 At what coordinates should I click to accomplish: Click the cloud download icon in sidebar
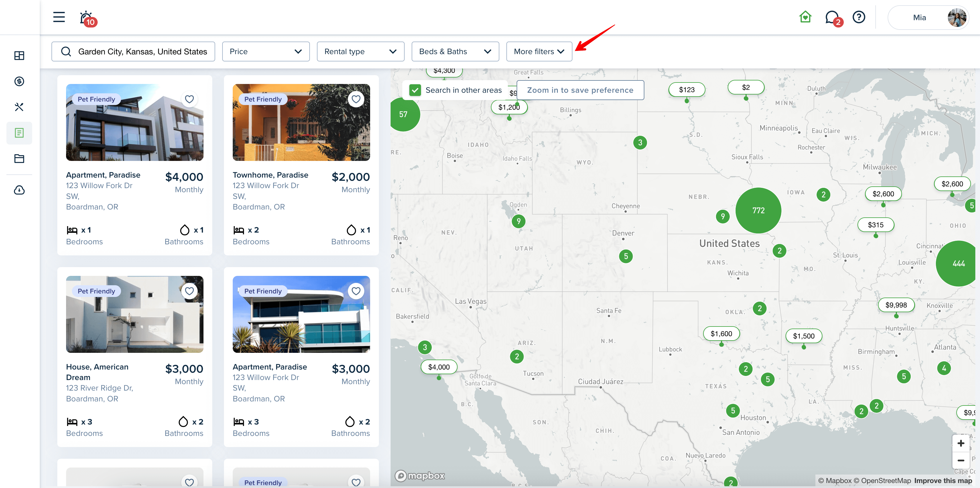pos(19,190)
